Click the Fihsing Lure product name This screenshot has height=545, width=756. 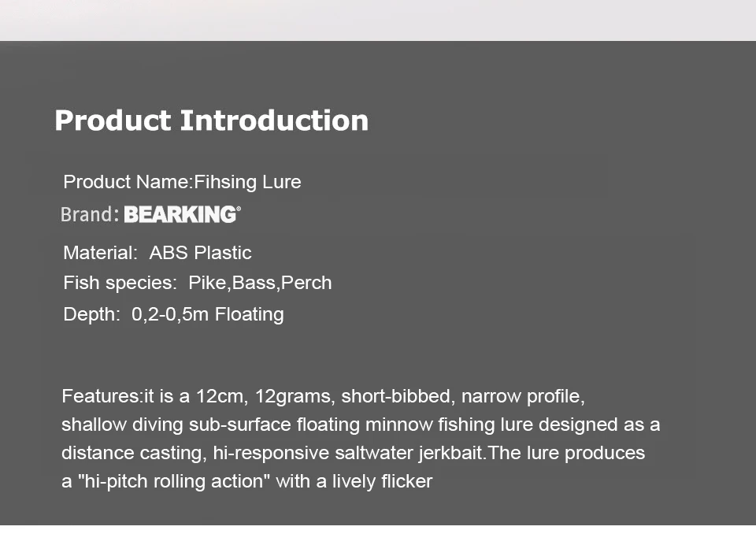point(247,182)
